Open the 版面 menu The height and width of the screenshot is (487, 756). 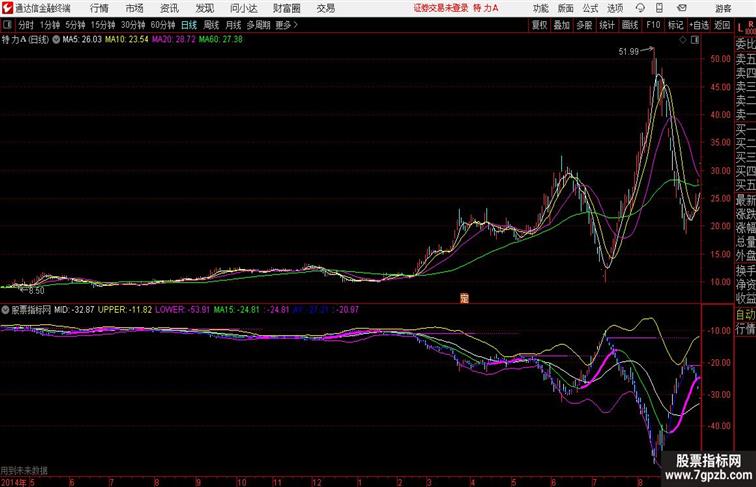[566, 8]
